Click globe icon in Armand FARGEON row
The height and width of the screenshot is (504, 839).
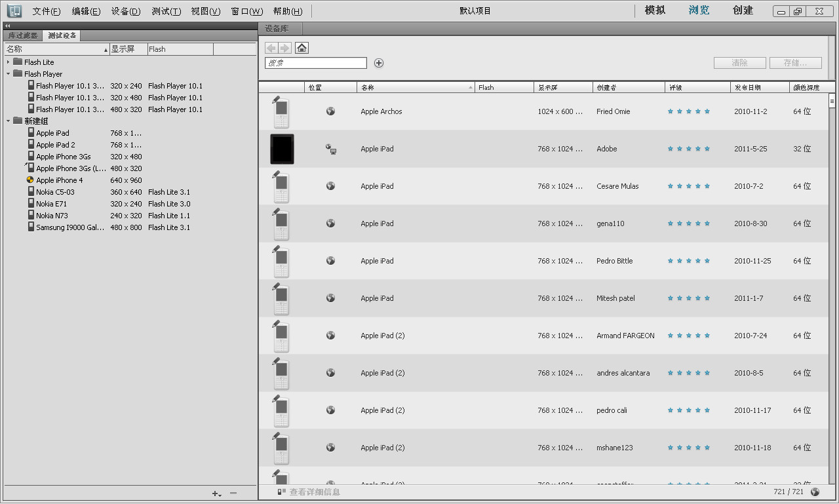331,336
